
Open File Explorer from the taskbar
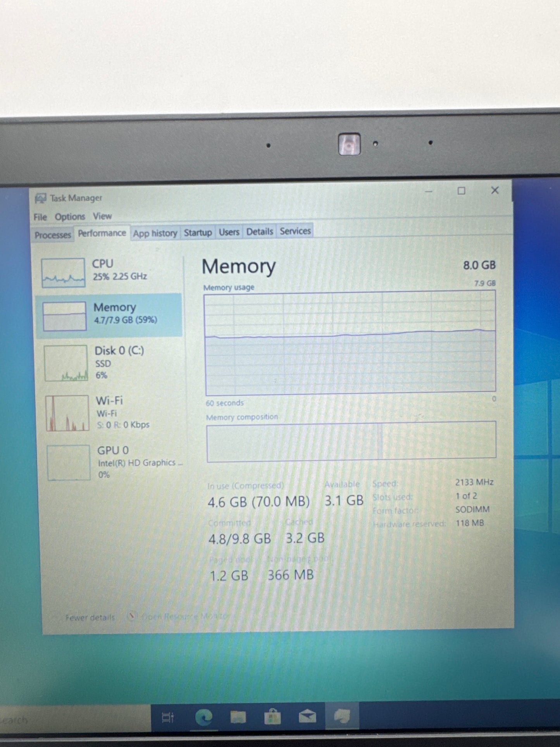(x=238, y=718)
